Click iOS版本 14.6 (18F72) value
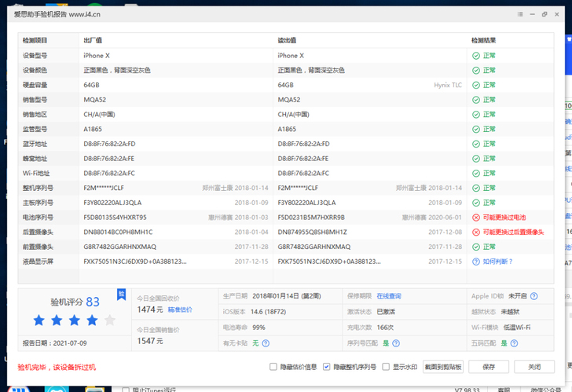The width and height of the screenshot is (572, 392). tap(268, 312)
